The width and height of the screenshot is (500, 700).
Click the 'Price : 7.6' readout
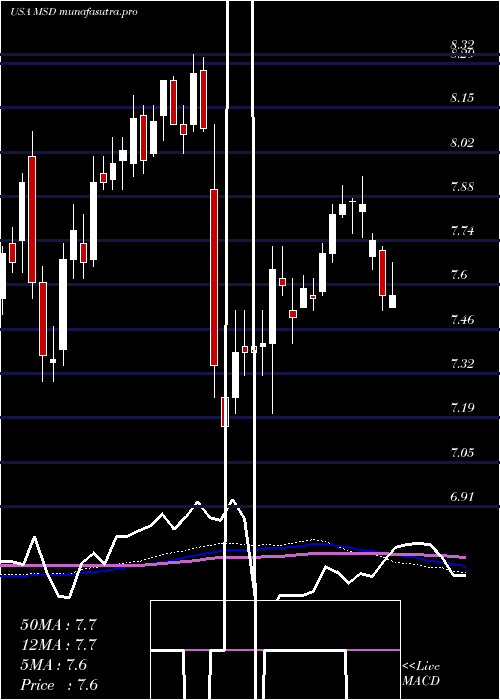(x=59, y=685)
